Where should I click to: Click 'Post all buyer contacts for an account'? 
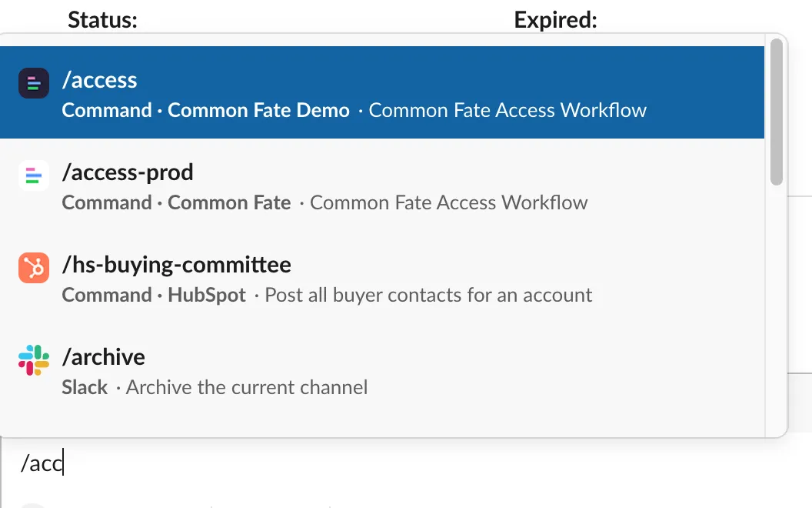pos(428,295)
